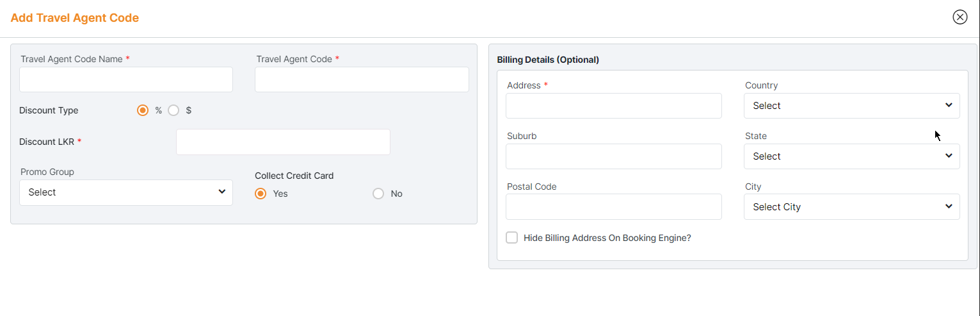
Task: Choose Yes for Collect Credit Card
Action: click(261, 194)
